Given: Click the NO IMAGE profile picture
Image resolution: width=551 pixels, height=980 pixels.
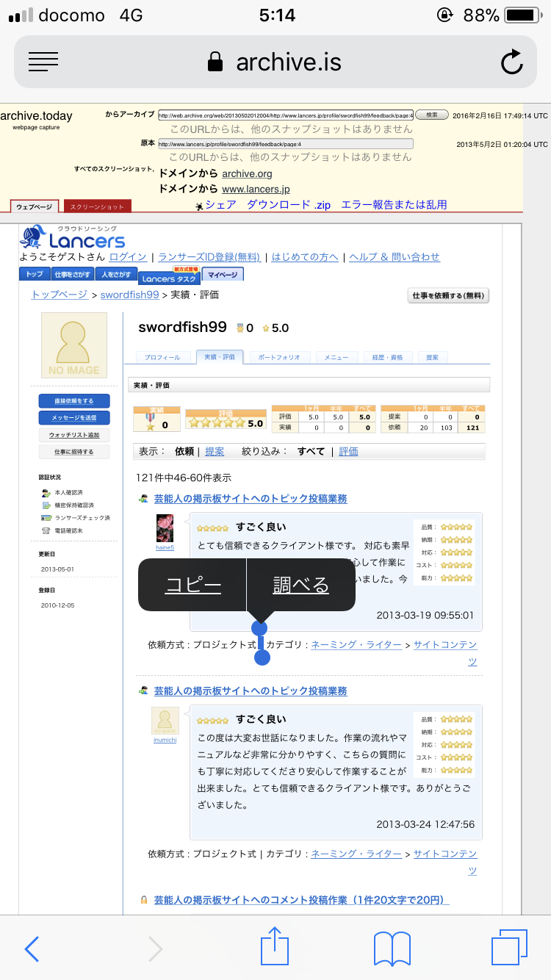Looking at the screenshot, I should point(74,345).
